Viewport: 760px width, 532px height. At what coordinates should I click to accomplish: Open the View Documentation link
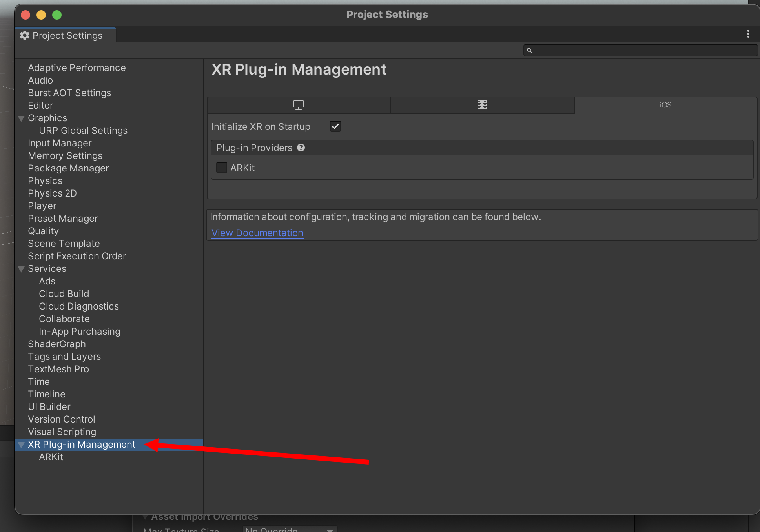point(257,233)
